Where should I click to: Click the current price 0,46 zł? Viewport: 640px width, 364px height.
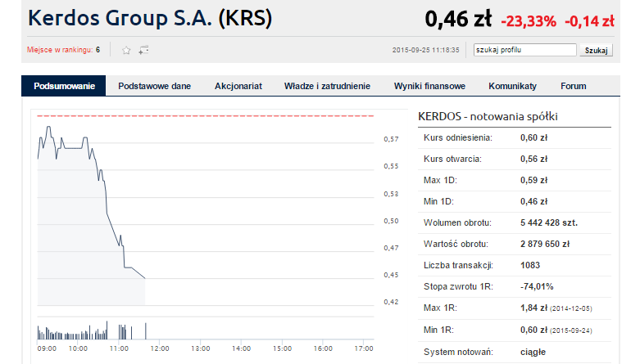[x=458, y=19]
